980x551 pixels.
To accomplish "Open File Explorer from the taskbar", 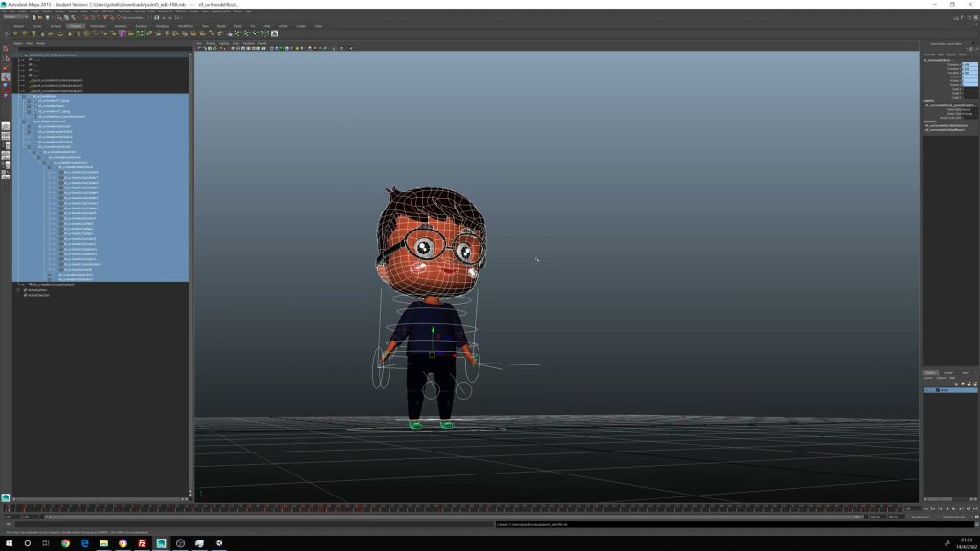I will coord(103,543).
